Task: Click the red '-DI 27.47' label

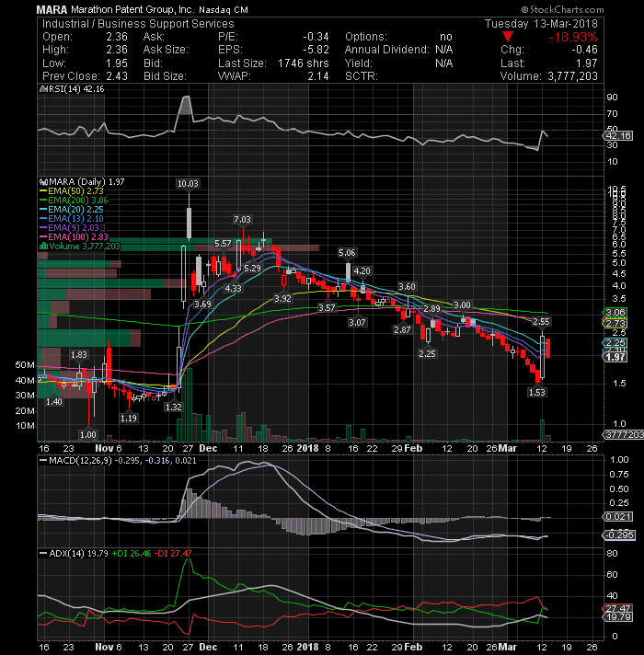Action: 173,554
